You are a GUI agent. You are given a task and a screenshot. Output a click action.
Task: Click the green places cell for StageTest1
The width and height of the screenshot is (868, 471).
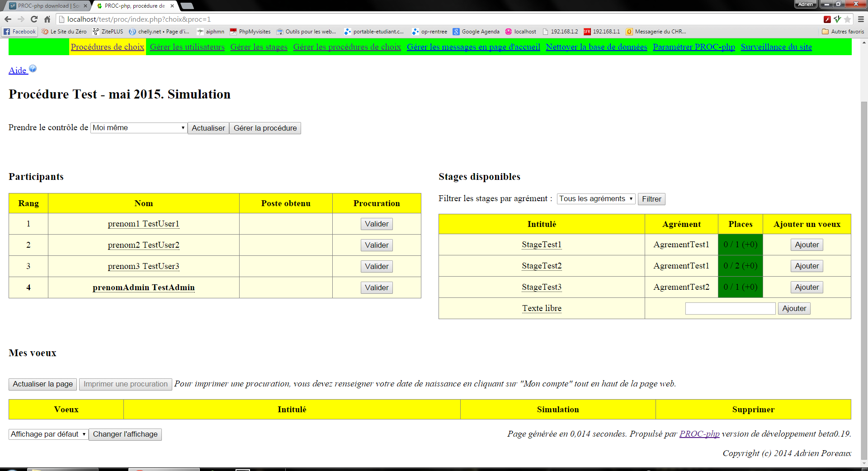(x=740, y=245)
